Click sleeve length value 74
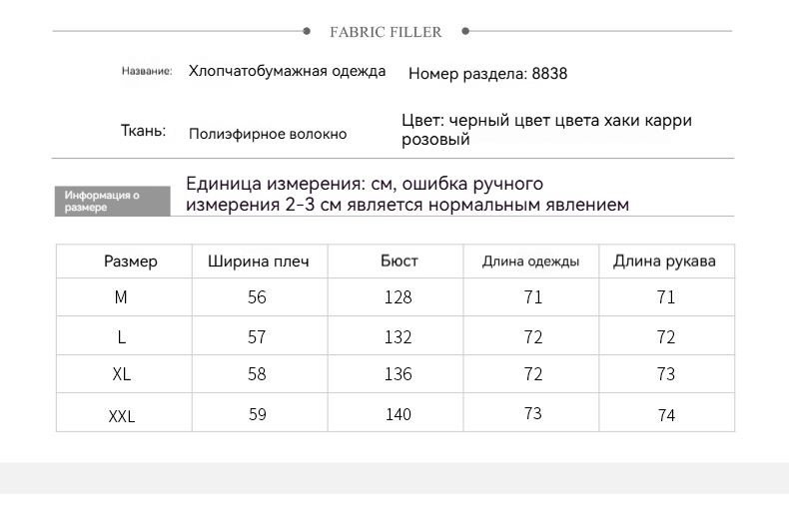The width and height of the screenshot is (789, 532). [x=666, y=415]
